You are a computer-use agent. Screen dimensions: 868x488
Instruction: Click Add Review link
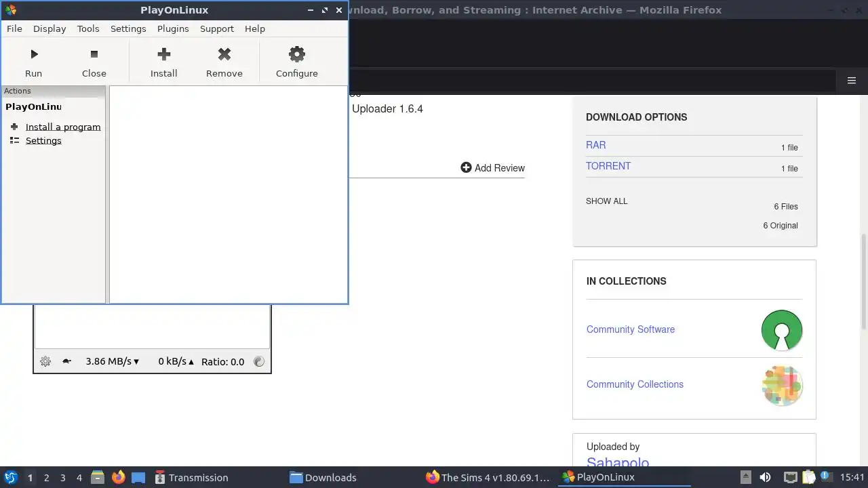(500, 168)
